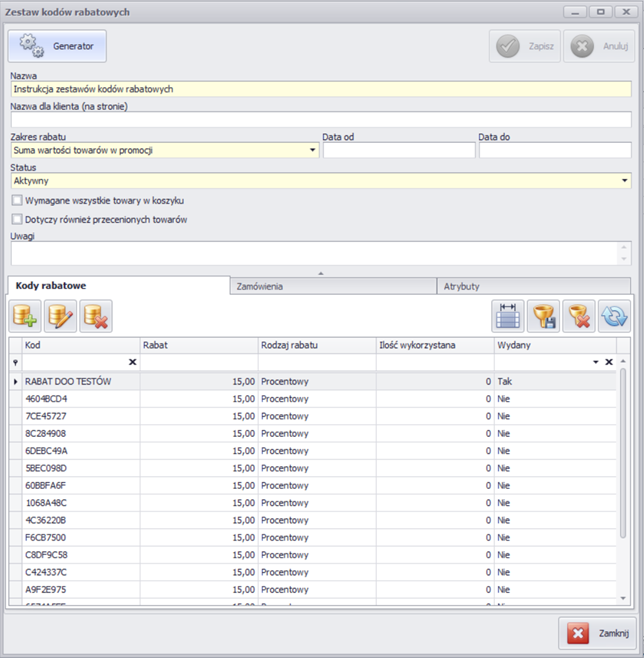Switch to the Atrybuty tab
The image size is (644, 658).
click(x=534, y=287)
